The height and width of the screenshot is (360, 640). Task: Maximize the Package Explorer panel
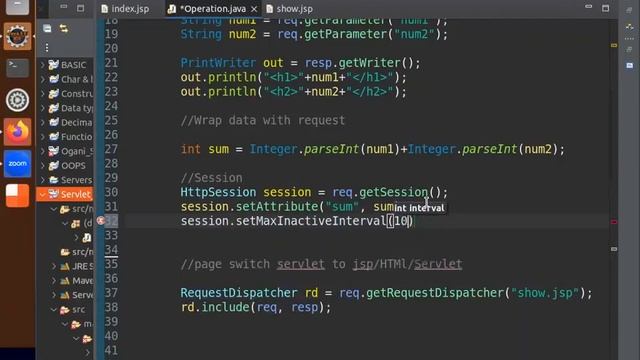(x=80, y=8)
